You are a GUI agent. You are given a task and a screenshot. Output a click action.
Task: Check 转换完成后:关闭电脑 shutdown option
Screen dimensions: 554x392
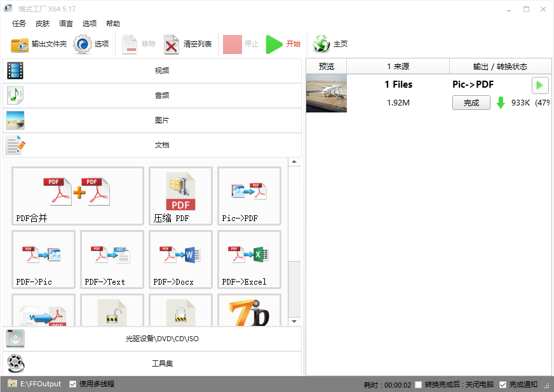[416, 384]
